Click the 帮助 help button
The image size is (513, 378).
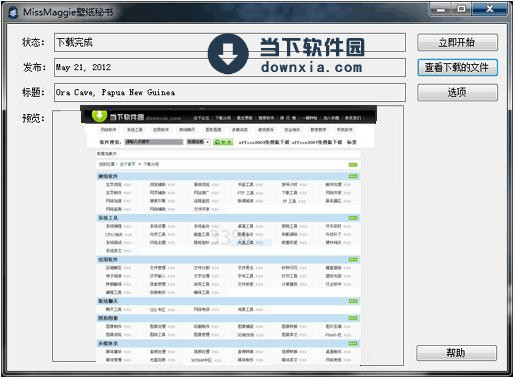point(456,353)
